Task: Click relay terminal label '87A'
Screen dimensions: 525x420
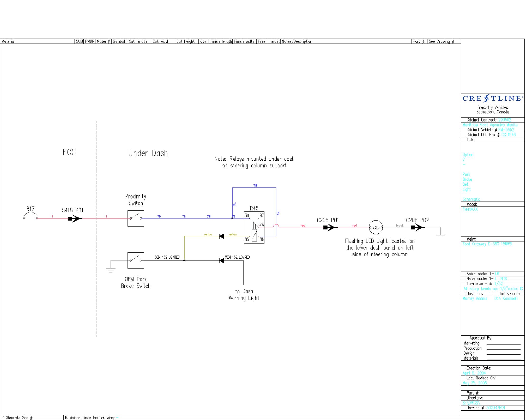Action: tap(261, 224)
